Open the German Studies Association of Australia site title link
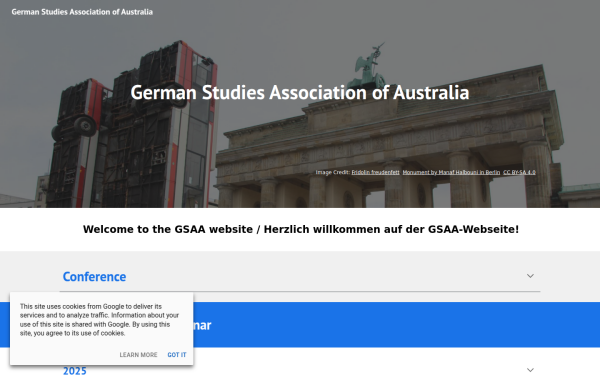Screen dimensions: 600x375 [x=82, y=12]
